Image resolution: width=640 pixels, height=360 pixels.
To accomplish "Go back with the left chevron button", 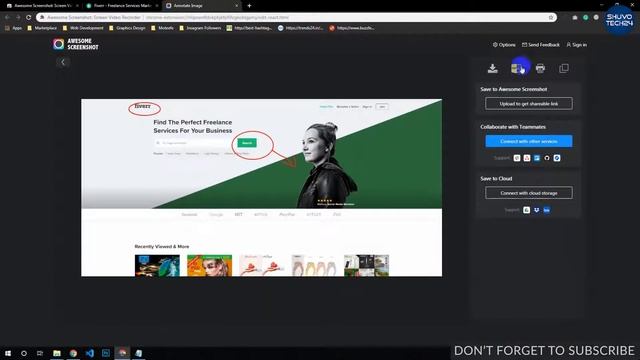I will point(63,62).
